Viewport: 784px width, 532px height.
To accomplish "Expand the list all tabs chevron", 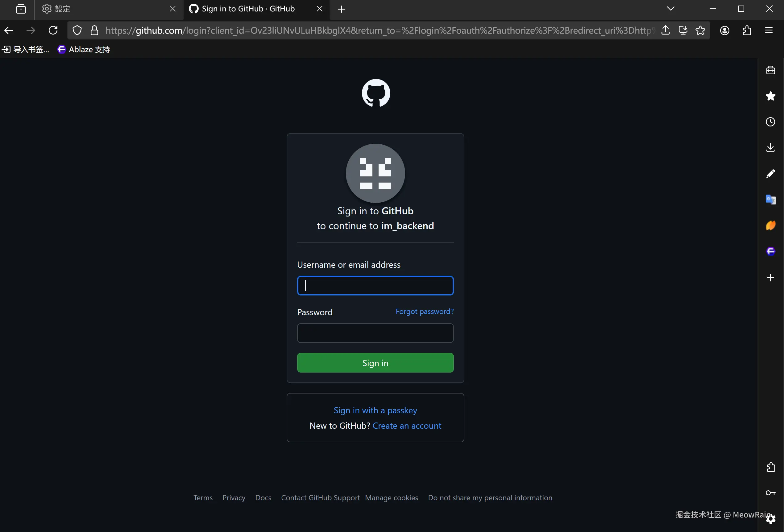I will [x=671, y=9].
